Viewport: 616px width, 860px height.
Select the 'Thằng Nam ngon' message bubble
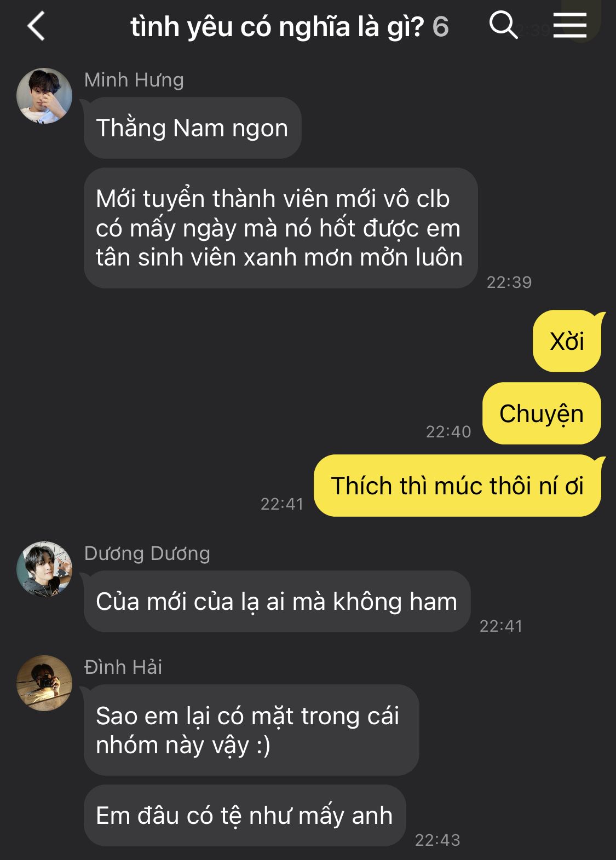[192, 128]
